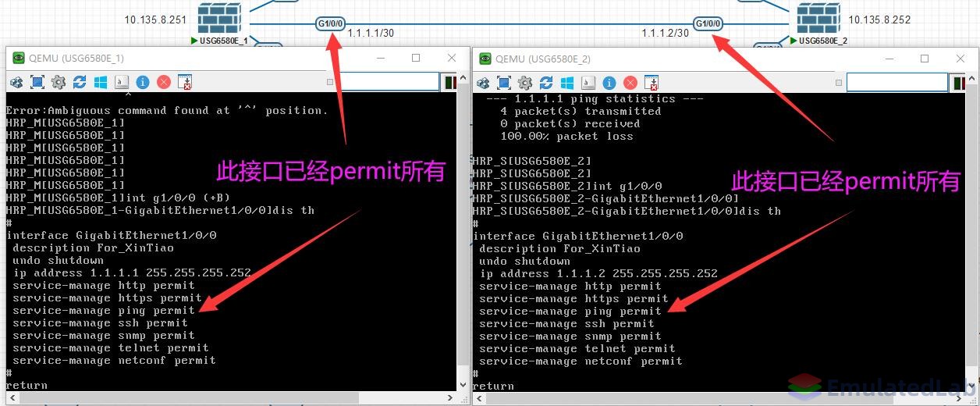Click 'service-manage netconf permit' in USG6580E_1 terminal

[x=114, y=360]
